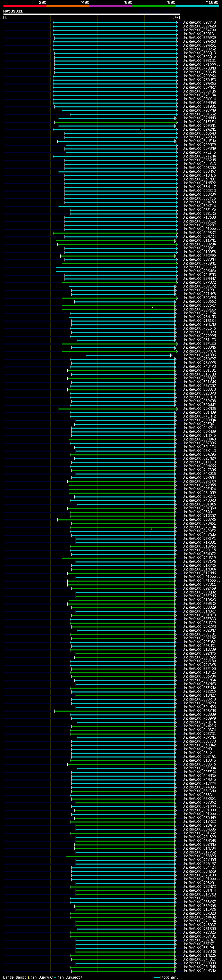This screenshot has height=980, width=222.
Task: Click the UniRef100_A4RSK2 entry
Action: pyautogui.click(x=199, y=233)
